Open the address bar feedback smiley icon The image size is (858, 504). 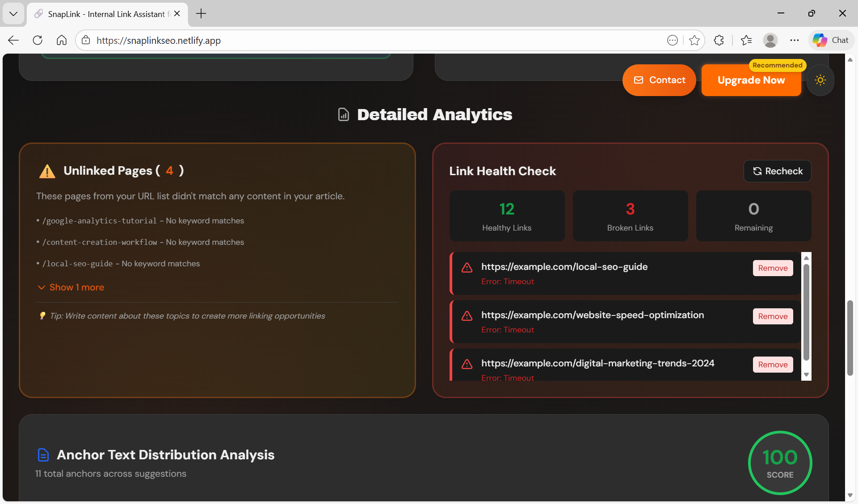click(x=673, y=40)
